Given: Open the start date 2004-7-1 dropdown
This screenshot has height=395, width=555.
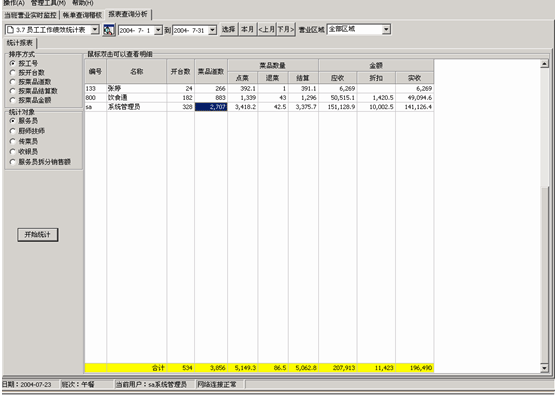Looking at the screenshot, I should point(158,30).
